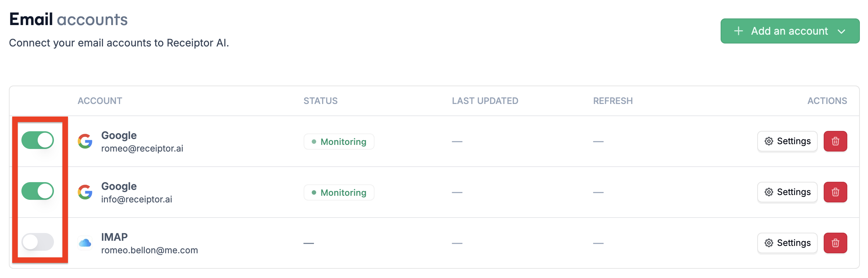Click the Last Updated column header

coord(485,101)
